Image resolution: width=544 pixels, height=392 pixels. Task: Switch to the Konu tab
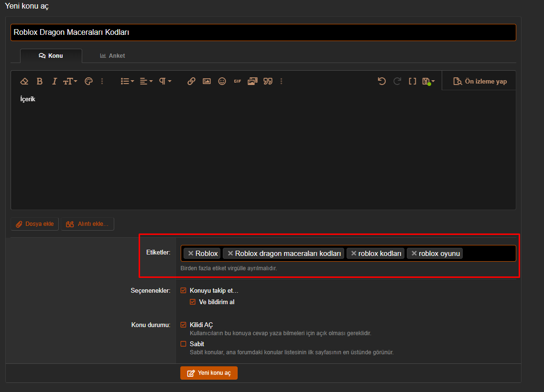point(51,56)
